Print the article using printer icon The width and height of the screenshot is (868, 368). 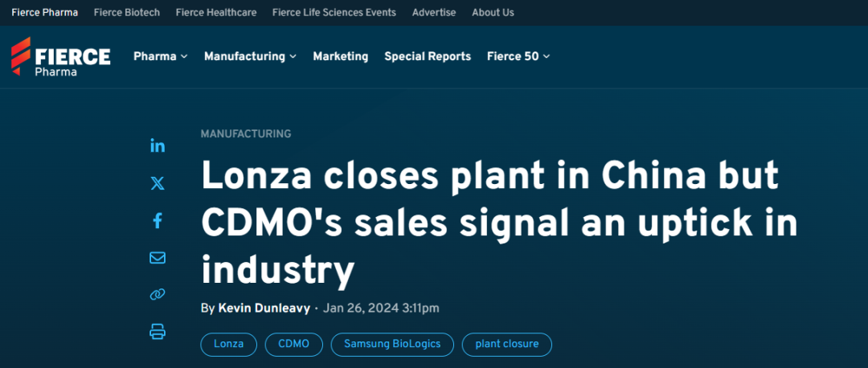point(158,331)
